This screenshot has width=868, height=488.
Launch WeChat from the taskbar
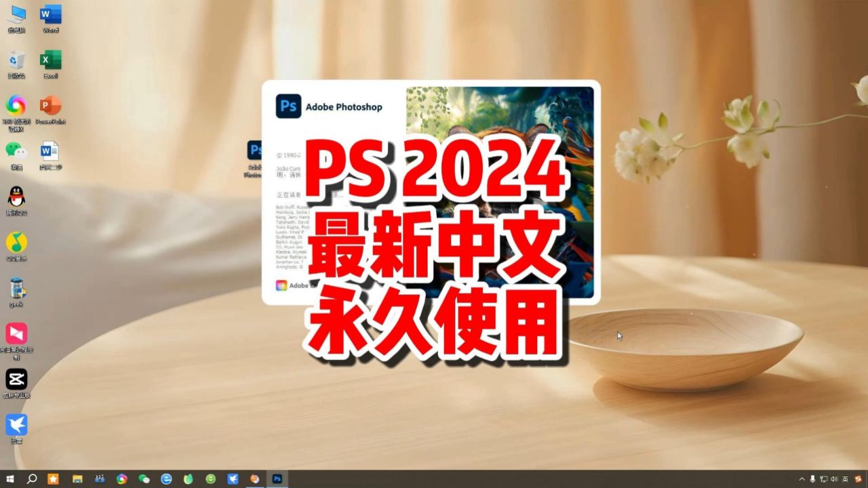[144, 479]
